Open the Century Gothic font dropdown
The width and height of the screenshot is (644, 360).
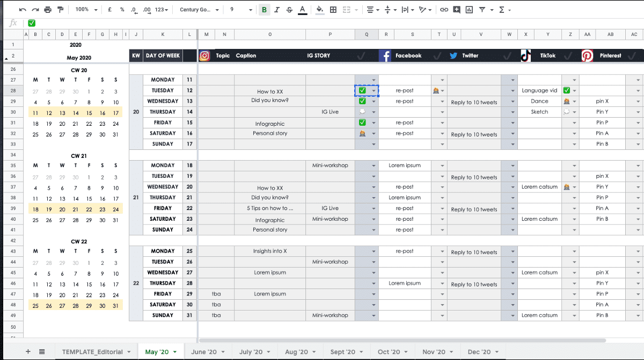point(199,10)
